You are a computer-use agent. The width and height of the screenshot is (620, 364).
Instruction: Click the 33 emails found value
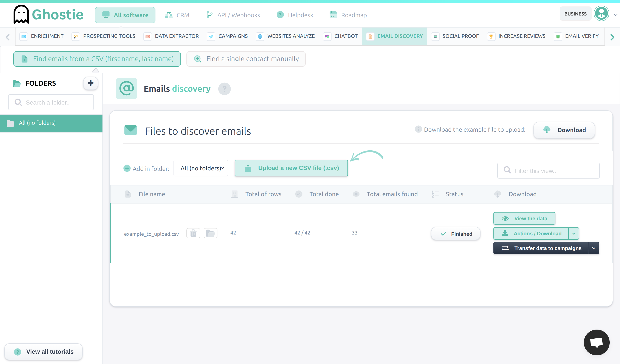355,233
